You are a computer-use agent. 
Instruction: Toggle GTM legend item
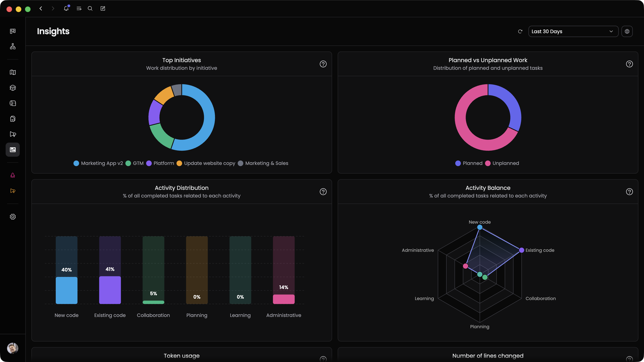tap(134, 163)
